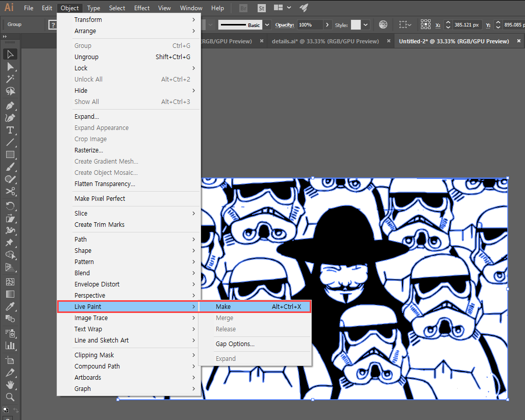
Task: Expand the Clipping Mask submenu
Action: point(129,355)
